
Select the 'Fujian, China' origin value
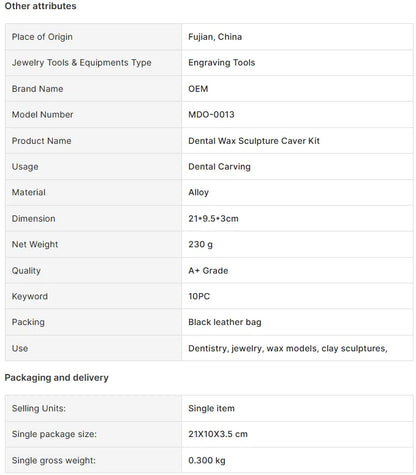(x=215, y=37)
